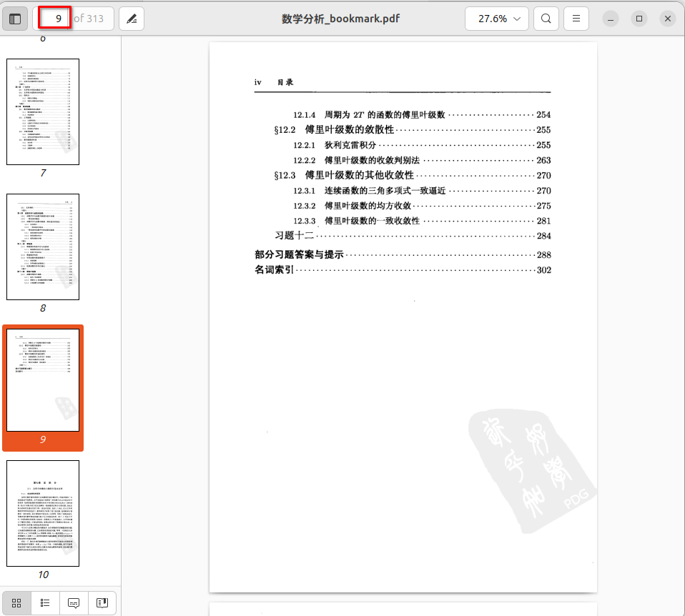Open the hamburger main menu
Viewport: 685px width, 616px height.
(x=576, y=19)
